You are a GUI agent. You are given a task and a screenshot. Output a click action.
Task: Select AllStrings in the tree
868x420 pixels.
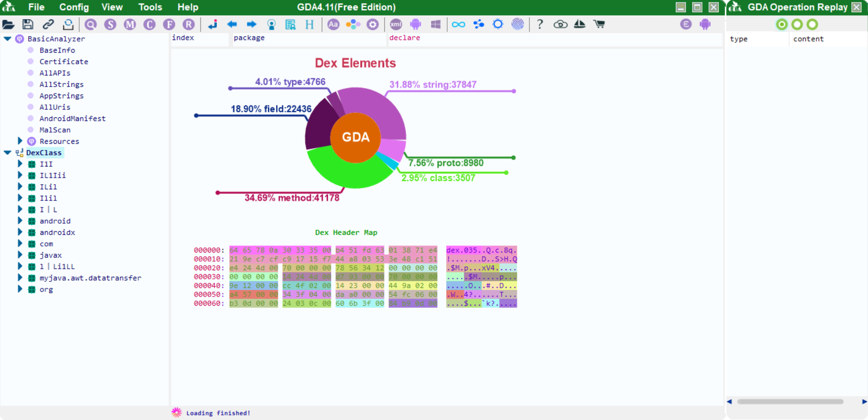[62, 85]
